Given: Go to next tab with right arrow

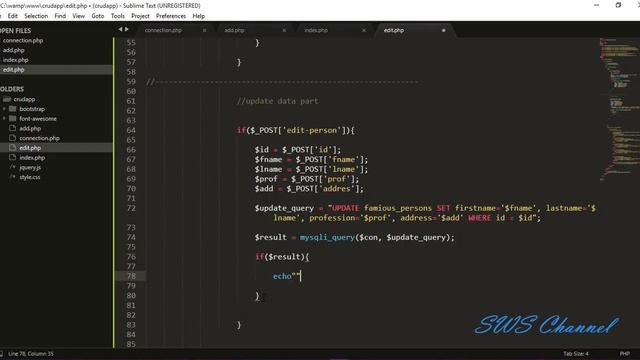Looking at the screenshot, I should pyautogui.click(x=127, y=29).
